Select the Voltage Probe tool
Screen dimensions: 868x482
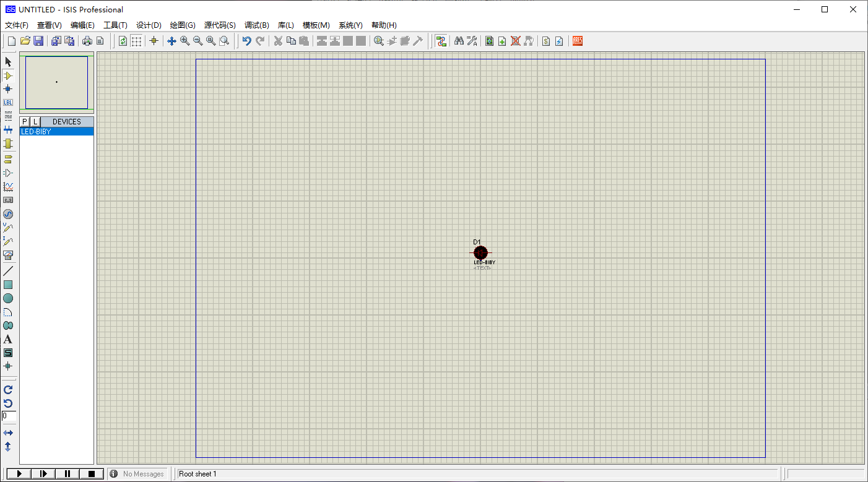click(8, 228)
